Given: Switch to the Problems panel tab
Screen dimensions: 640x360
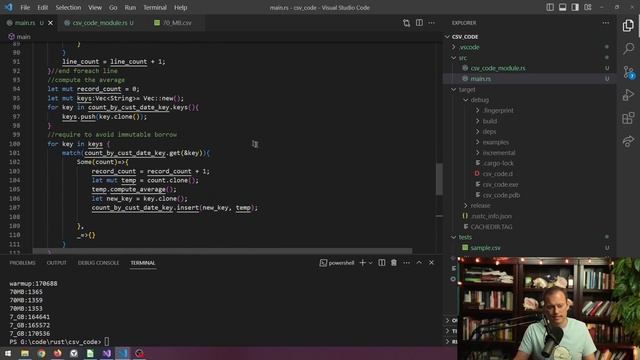Looking at the screenshot, I should [22, 263].
